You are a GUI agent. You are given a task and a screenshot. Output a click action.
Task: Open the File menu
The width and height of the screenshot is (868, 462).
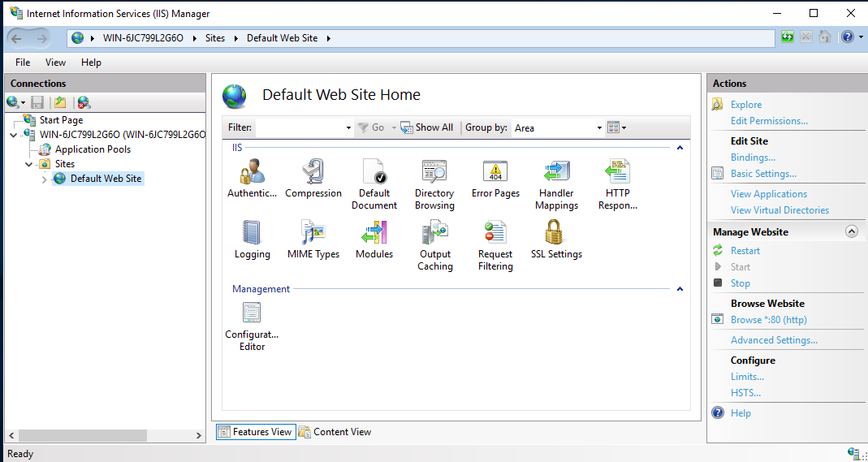(23, 63)
